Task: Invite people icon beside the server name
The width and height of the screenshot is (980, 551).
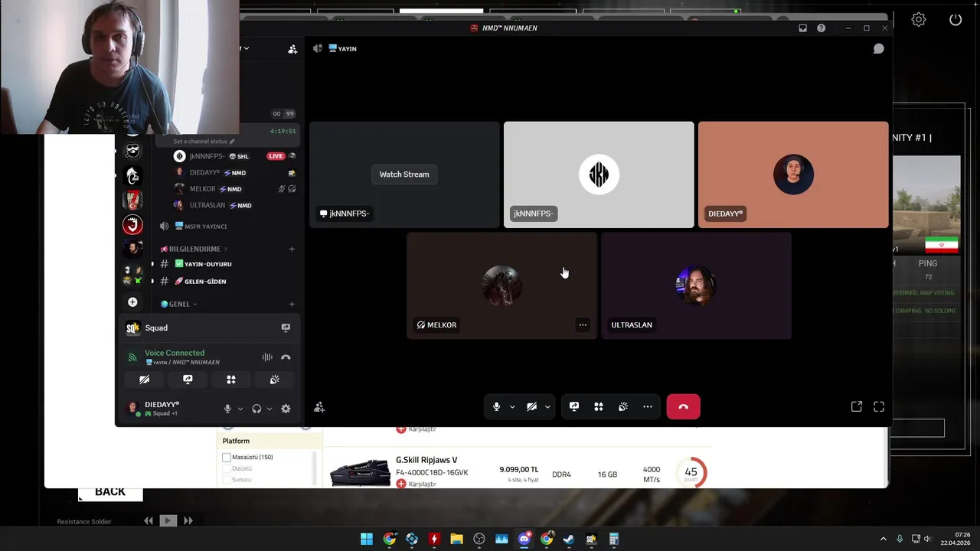Action: pos(292,49)
